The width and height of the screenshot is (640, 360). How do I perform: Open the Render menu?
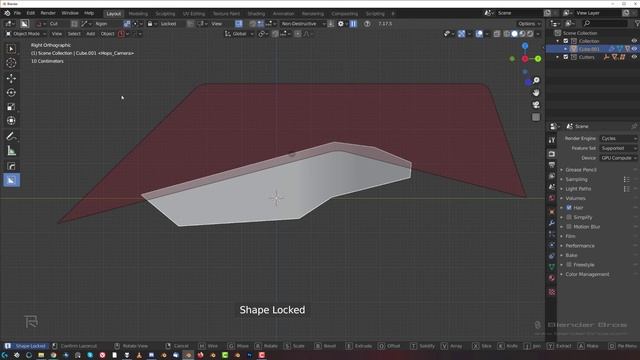click(x=48, y=13)
